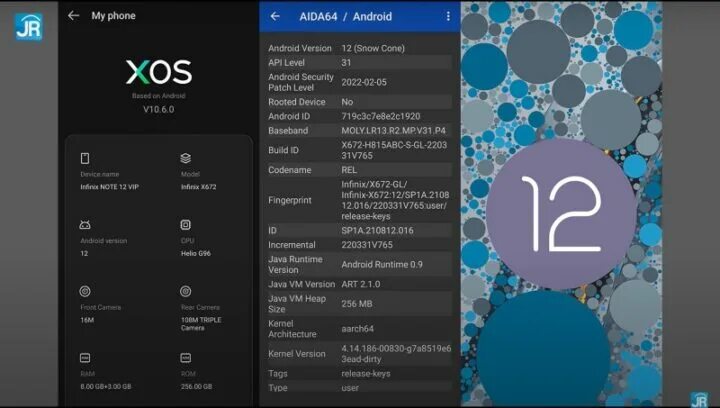Image resolution: width=720 pixels, height=408 pixels.
Task: Select the Build ID value
Action: (394, 150)
